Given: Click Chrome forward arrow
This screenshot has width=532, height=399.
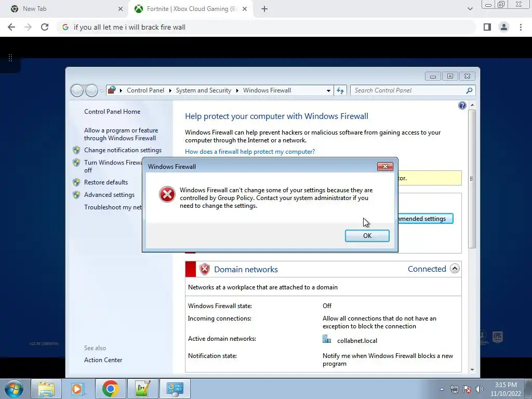Looking at the screenshot, I should pos(28,27).
